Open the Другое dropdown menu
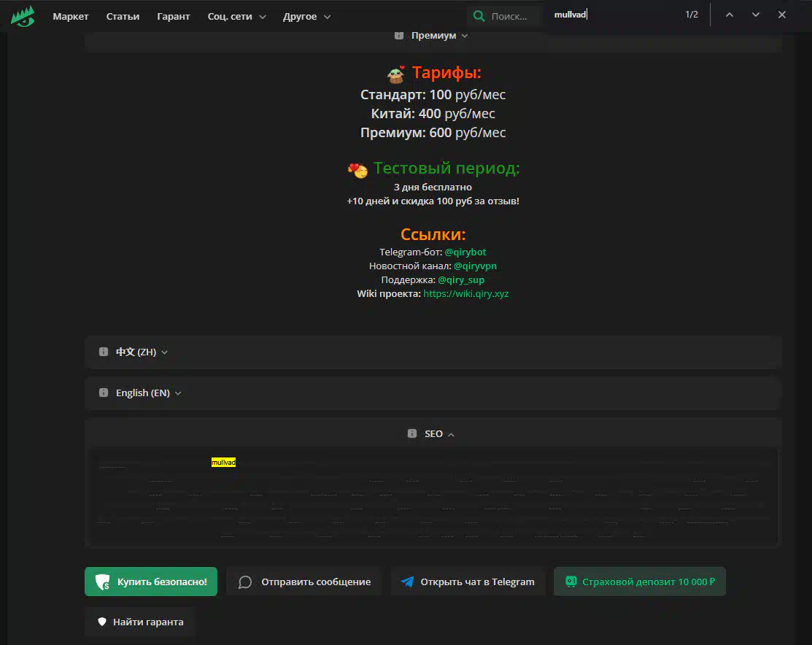 click(306, 16)
